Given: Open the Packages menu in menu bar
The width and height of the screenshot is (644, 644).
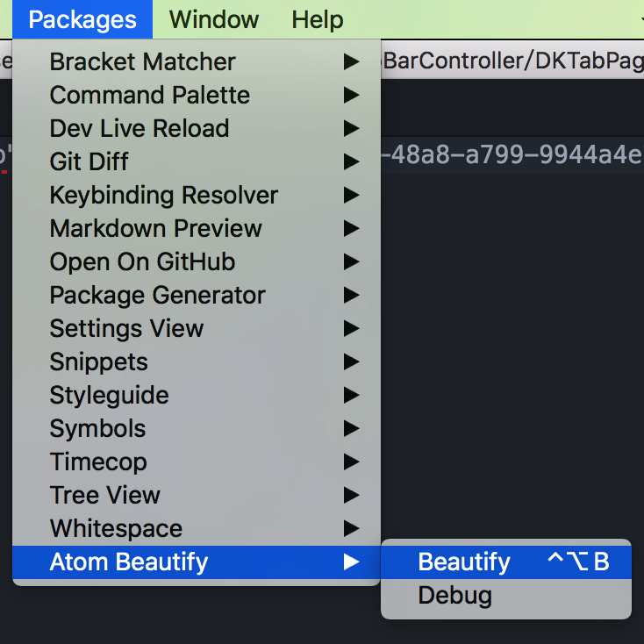Looking at the screenshot, I should [82, 19].
